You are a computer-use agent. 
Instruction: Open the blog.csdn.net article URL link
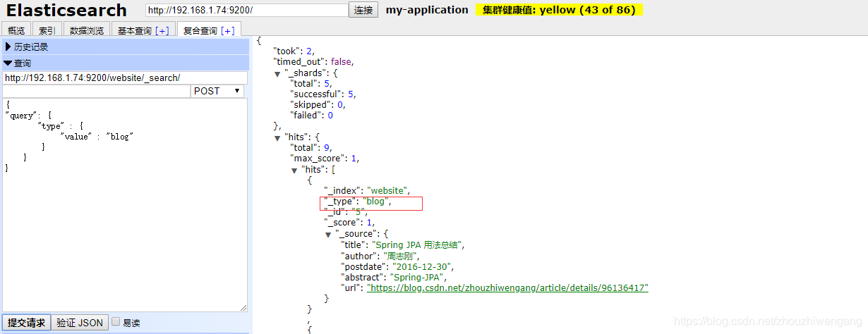(x=507, y=287)
